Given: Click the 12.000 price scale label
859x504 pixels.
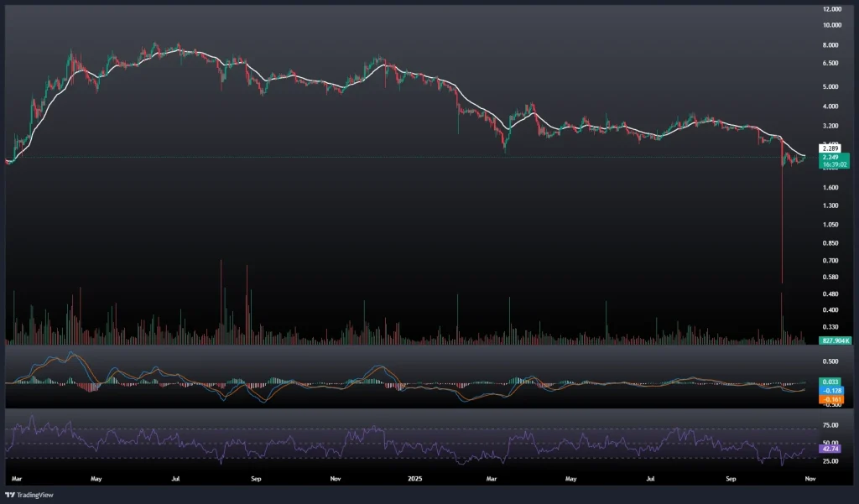Looking at the screenshot, I should click(832, 8).
